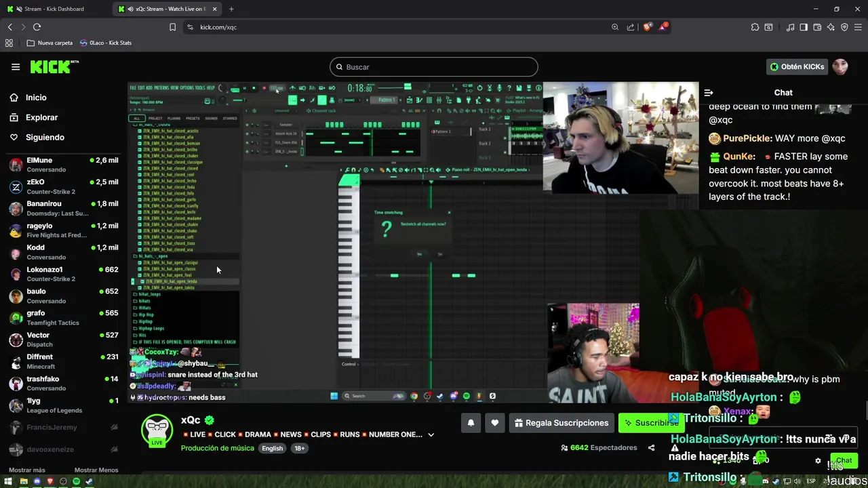
Task: Bookmark this page icon in address bar
Action: tap(172, 27)
